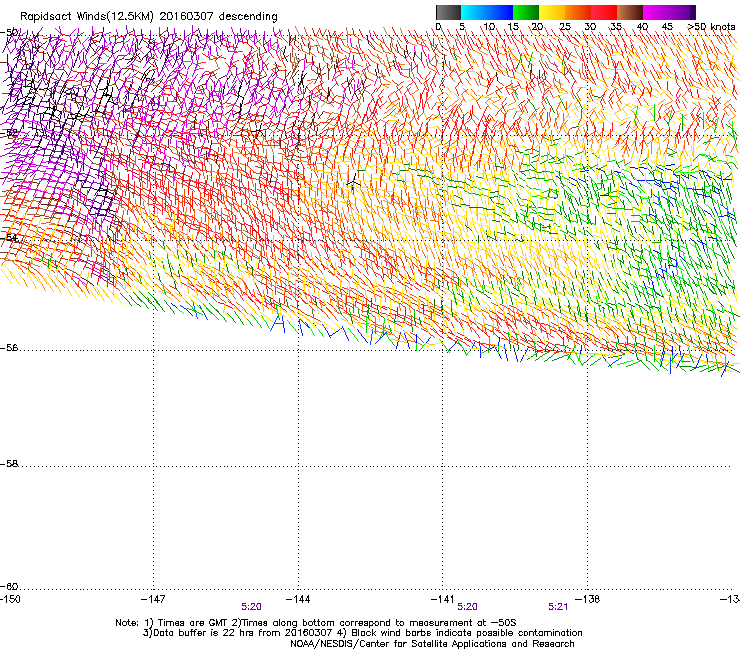This screenshot has width=740, height=650.
Task: Click the '-56' latitude axis label
Action: tap(9, 348)
